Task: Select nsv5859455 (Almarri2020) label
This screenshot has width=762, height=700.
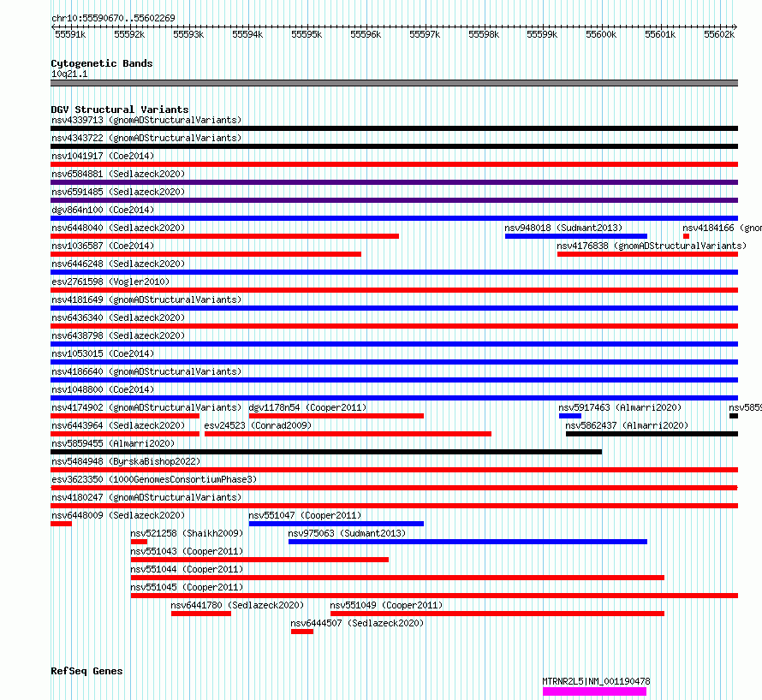Action: (x=113, y=443)
